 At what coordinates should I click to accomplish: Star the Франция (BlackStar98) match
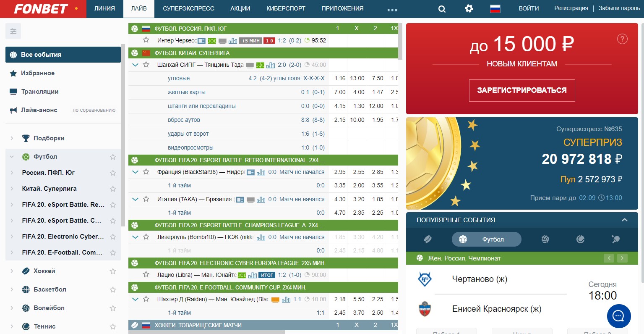(146, 171)
